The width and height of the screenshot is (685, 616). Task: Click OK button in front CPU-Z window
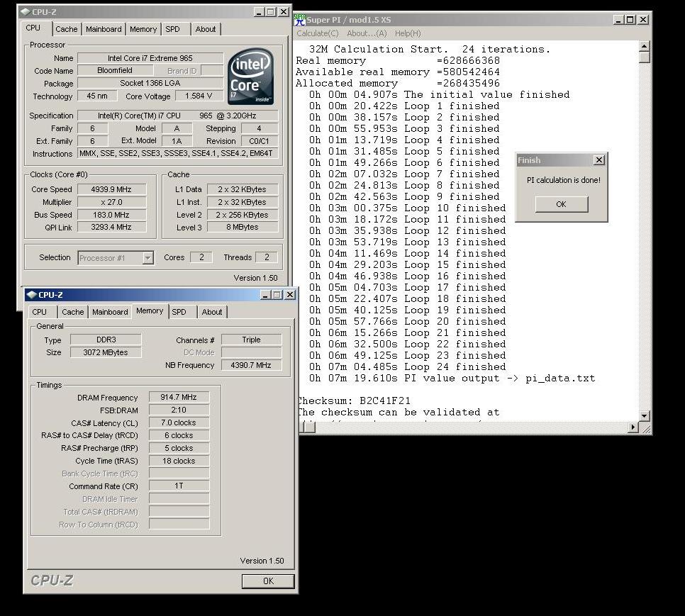pos(268,581)
